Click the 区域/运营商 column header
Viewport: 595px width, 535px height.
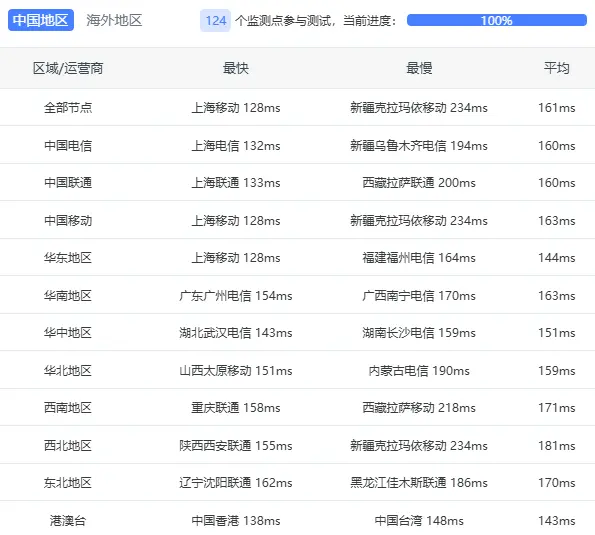pyautogui.click(x=68, y=68)
